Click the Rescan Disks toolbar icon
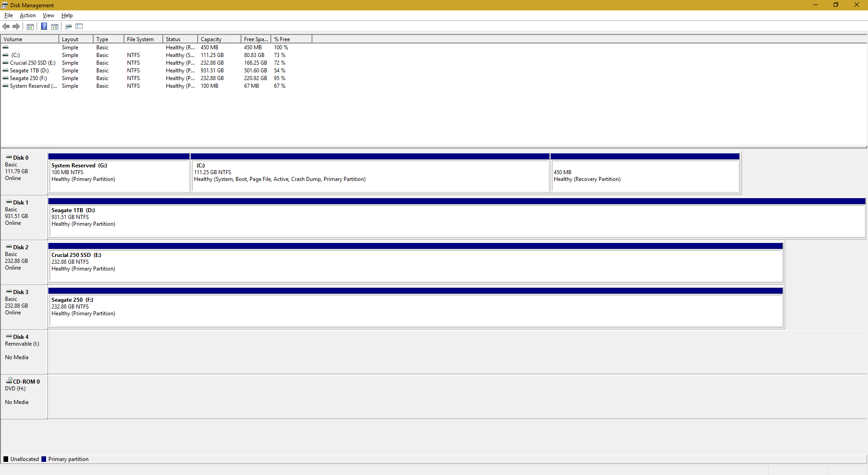This screenshot has width=868, height=475. pos(69,27)
